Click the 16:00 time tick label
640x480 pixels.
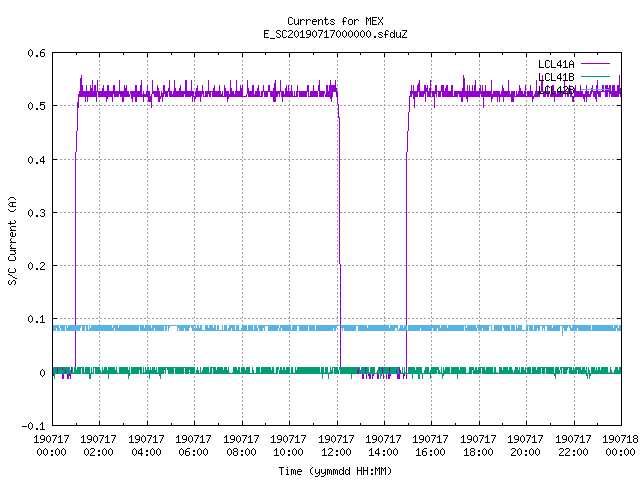click(431, 452)
